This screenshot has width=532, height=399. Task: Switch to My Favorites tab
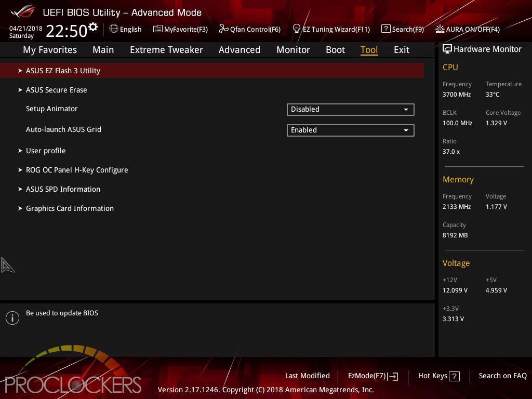(x=50, y=50)
